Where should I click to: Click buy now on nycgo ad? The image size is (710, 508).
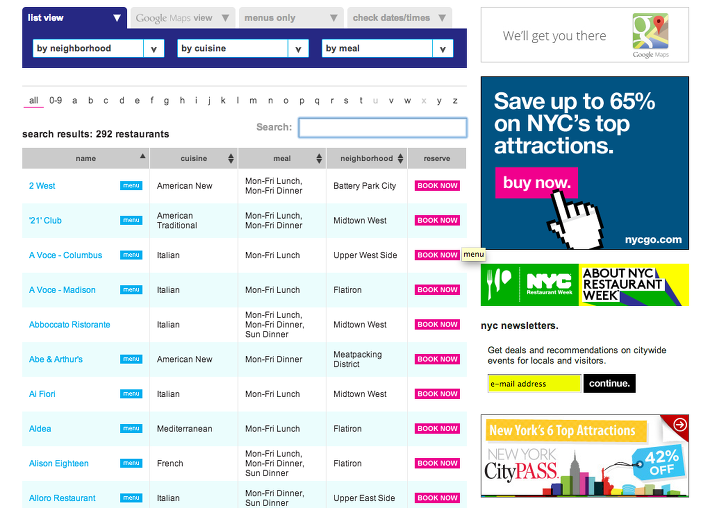pyautogui.click(x=537, y=182)
